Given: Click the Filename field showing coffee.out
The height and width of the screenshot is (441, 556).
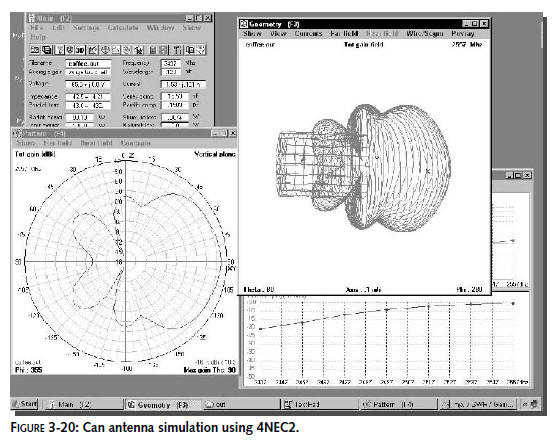Looking at the screenshot, I should tap(88, 63).
